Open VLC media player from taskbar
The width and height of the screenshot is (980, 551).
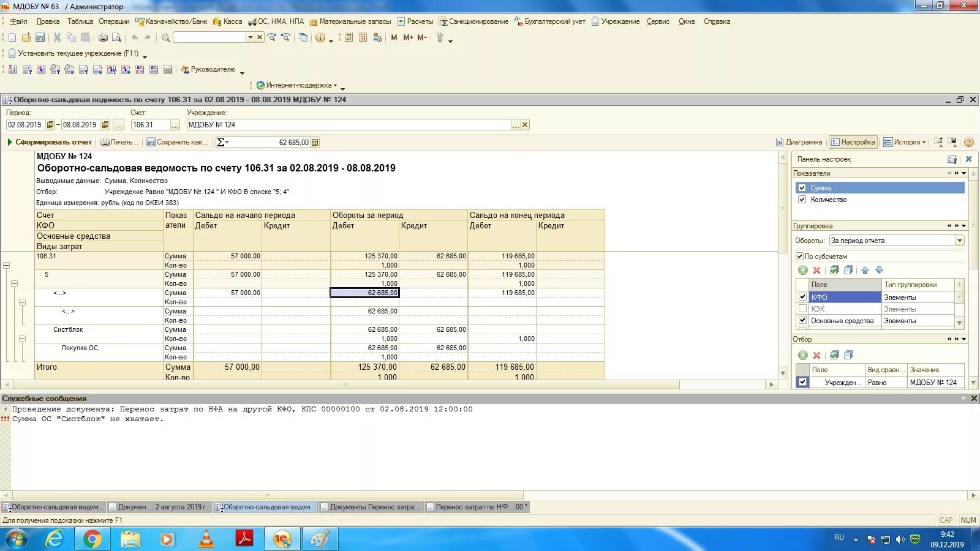pos(206,539)
